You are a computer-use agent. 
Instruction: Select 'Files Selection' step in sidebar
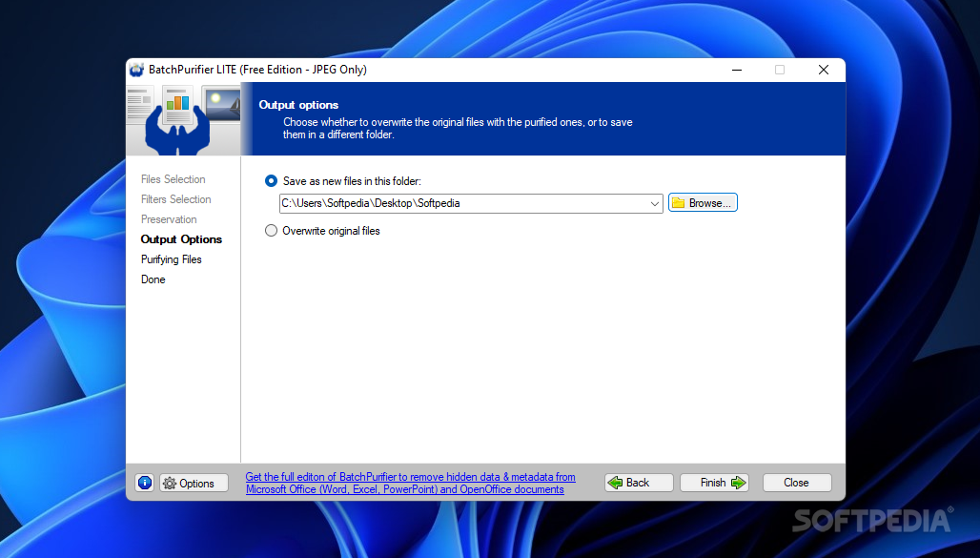pos(174,179)
